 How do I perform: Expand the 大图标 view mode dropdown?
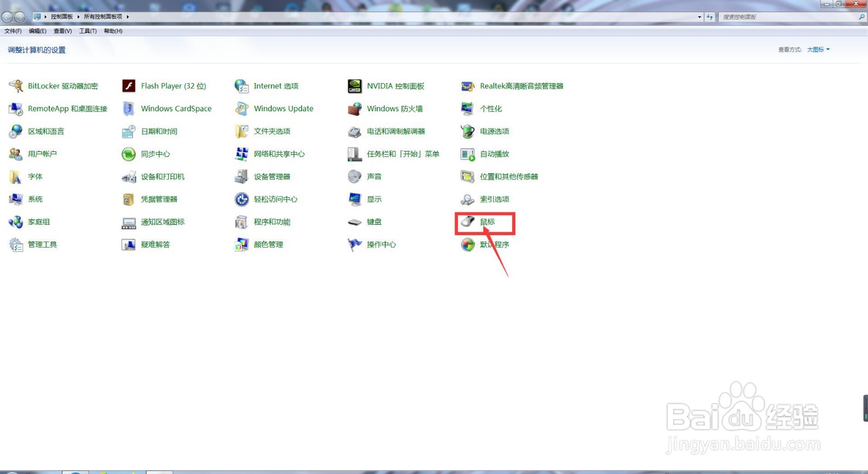point(818,49)
